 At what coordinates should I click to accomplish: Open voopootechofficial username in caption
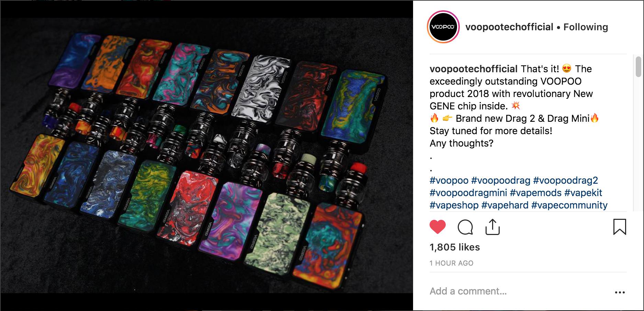(474, 69)
